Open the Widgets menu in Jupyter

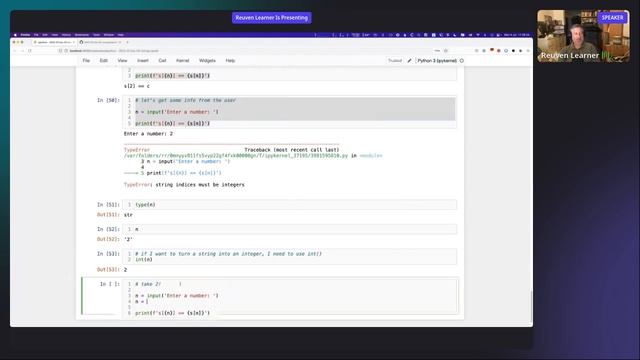[207, 60]
